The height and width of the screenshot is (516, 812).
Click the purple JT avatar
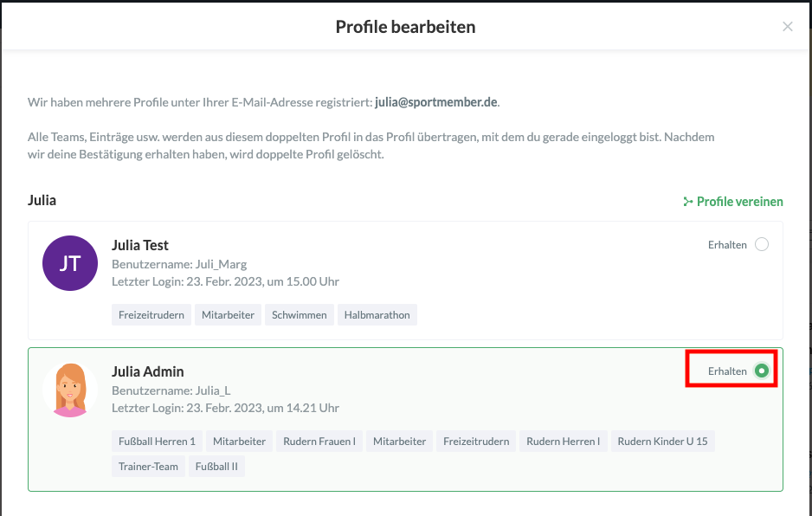70,263
